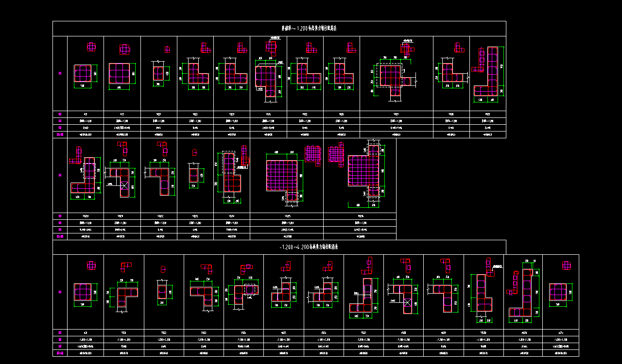This screenshot has height=364, width=622.
Task: Select the YBZ2 label in the upper table
Action: [x=195, y=115]
